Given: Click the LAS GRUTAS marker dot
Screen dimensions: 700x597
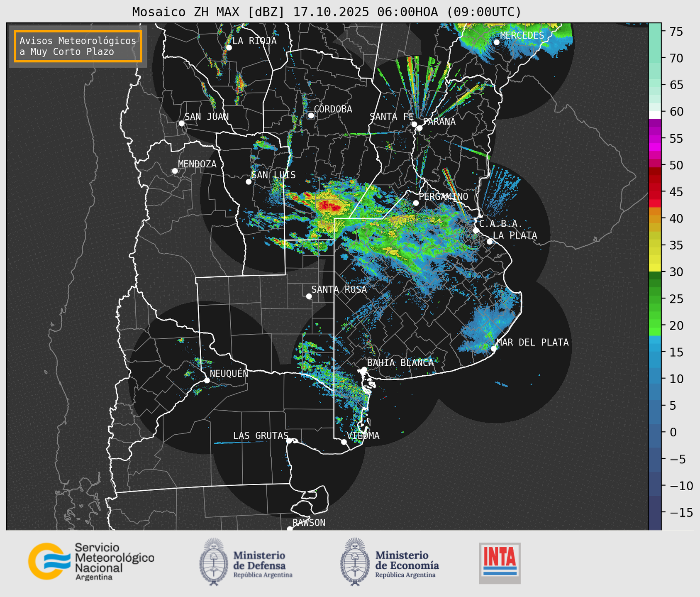Looking at the screenshot, I should [x=289, y=440].
